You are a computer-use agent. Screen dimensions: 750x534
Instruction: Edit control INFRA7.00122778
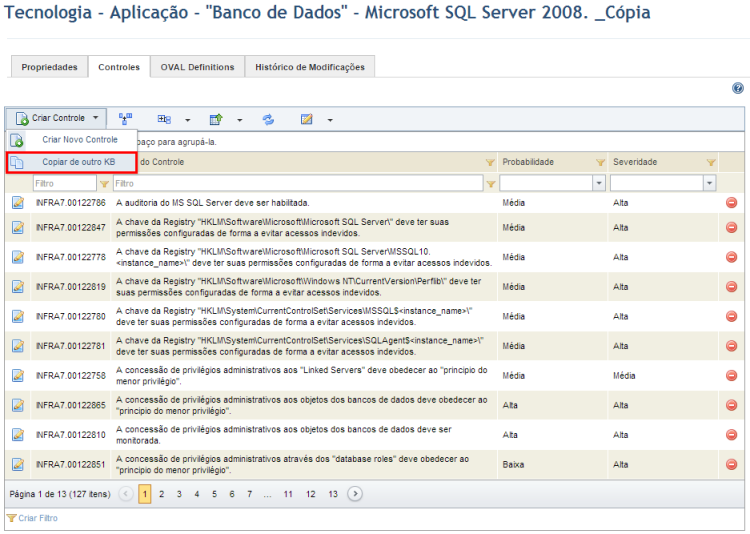click(18, 257)
